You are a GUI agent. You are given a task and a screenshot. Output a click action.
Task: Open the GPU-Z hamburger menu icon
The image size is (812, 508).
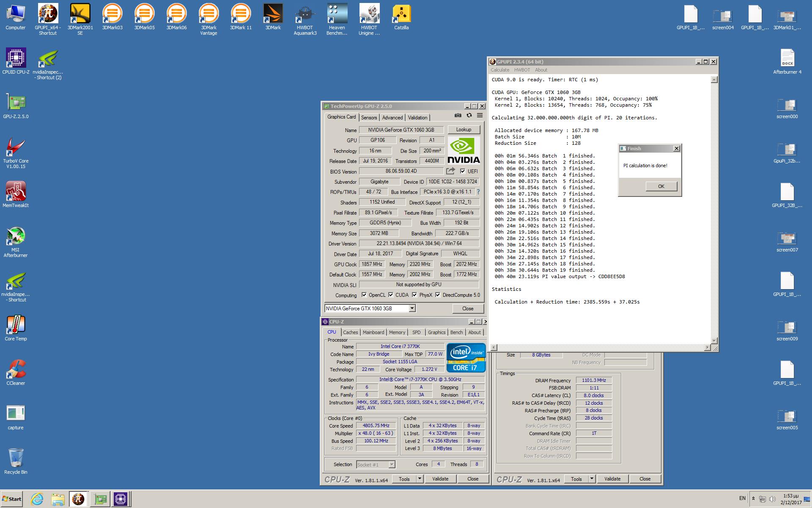pos(480,115)
